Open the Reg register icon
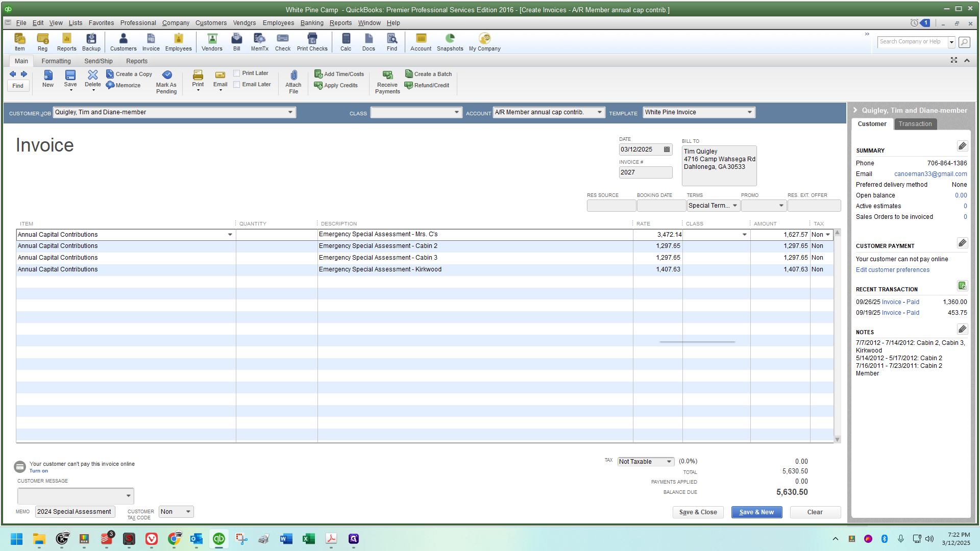This screenshot has height=551, width=980. pyautogui.click(x=42, y=42)
